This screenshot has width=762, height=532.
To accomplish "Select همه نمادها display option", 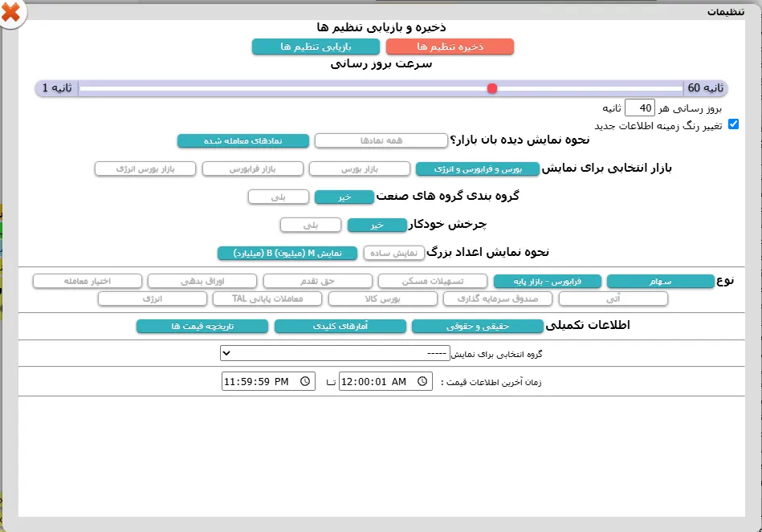I will pyautogui.click(x=381, y=140).
